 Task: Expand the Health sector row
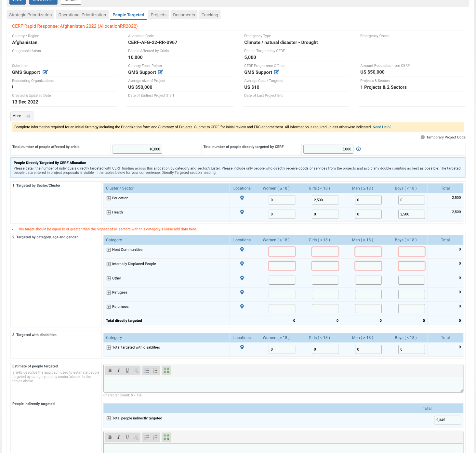(x=109, y=213)
